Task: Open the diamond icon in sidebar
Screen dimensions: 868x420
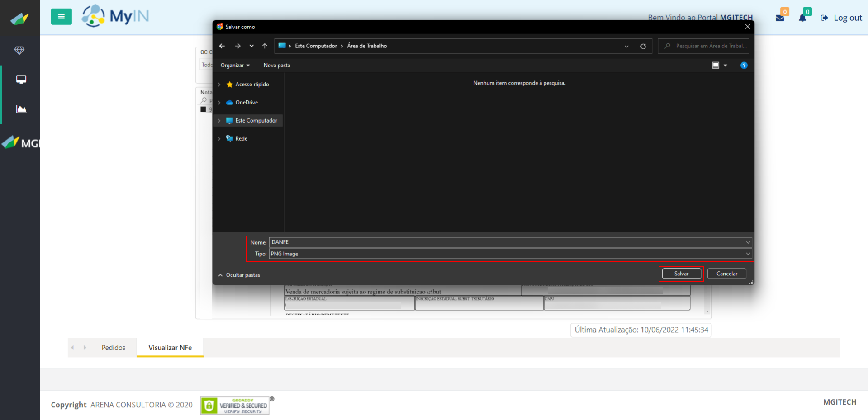Action: [x=19, y=51]
